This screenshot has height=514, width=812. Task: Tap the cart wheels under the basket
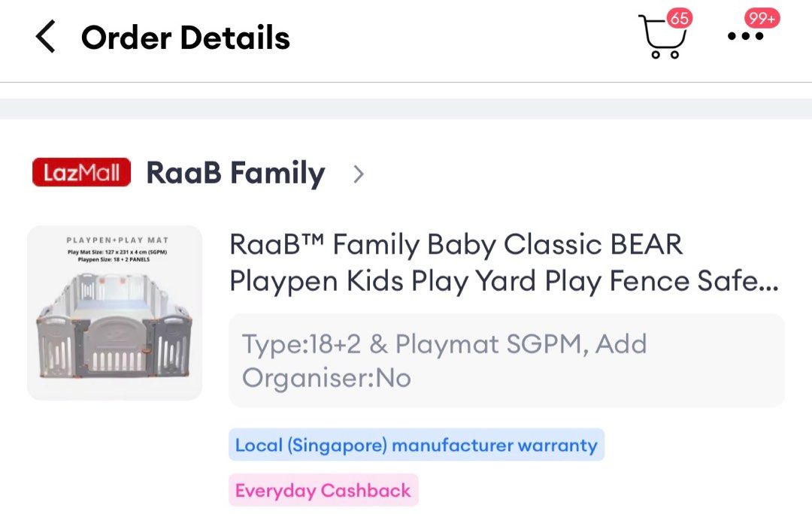[665, 54]
